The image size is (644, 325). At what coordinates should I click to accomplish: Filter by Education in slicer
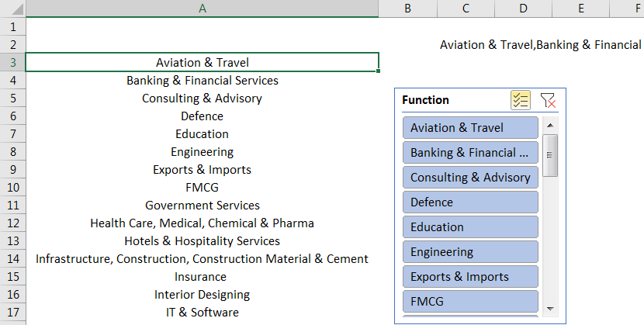470,227
